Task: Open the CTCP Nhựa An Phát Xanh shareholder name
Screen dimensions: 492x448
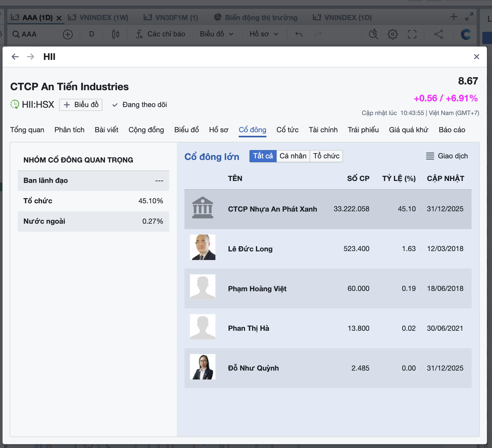Action: tap(272, 209)
